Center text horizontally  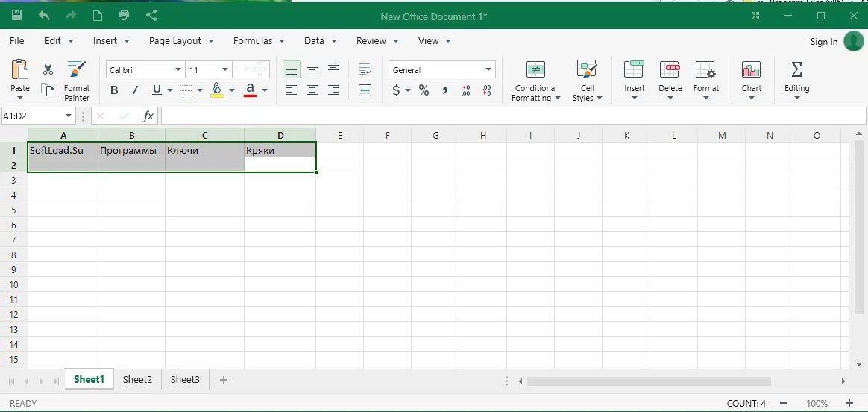312,90
